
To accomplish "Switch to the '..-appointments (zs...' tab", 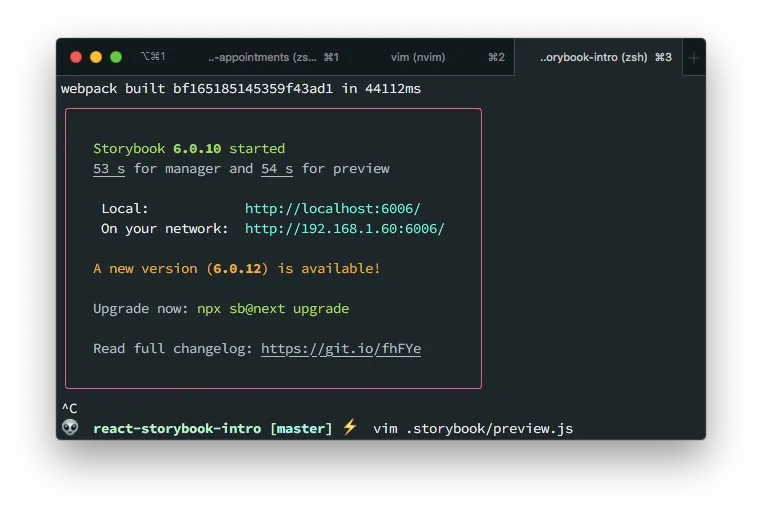I will [274, 57].
